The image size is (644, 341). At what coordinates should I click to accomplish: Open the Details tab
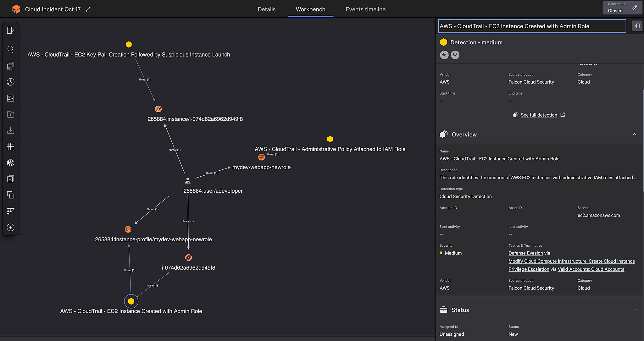(x=266, y=9)
